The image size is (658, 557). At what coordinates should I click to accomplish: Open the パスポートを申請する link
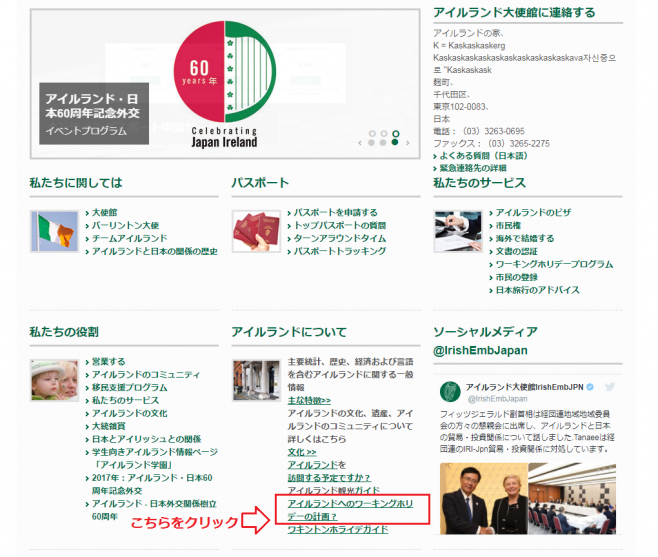coord(336,212)
